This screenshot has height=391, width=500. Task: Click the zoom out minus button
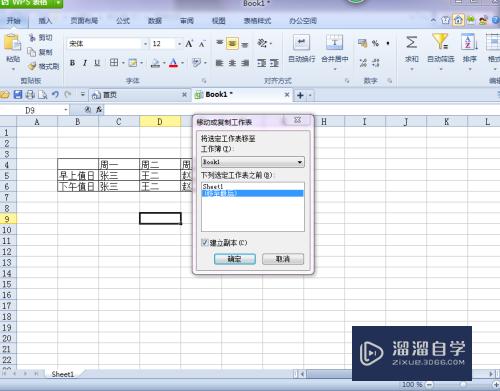(x=429, y=384)
